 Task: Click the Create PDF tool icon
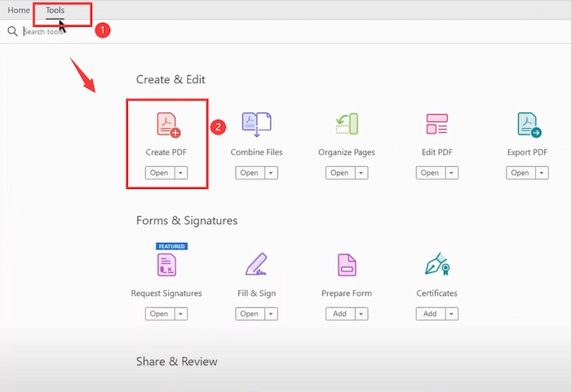point(167,125)
